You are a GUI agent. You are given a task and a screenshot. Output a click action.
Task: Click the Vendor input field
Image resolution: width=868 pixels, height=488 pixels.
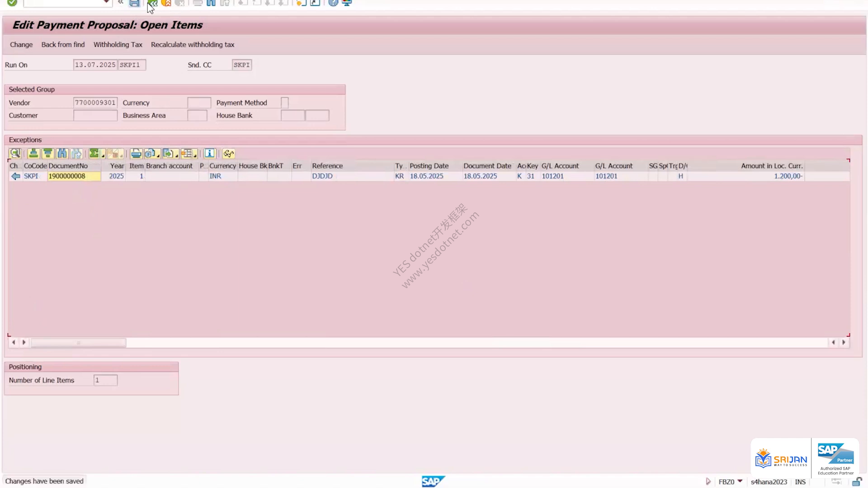(95, 103)
